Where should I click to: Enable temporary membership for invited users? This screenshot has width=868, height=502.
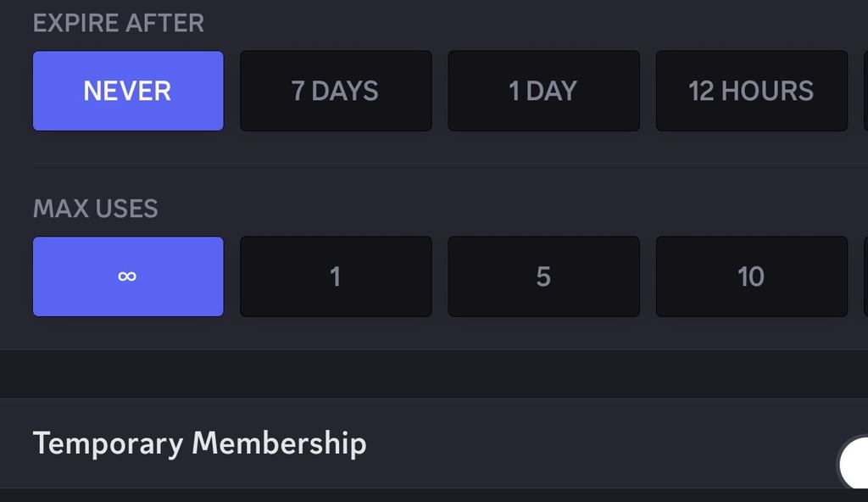pyautogui.click(x=854, y=463)
